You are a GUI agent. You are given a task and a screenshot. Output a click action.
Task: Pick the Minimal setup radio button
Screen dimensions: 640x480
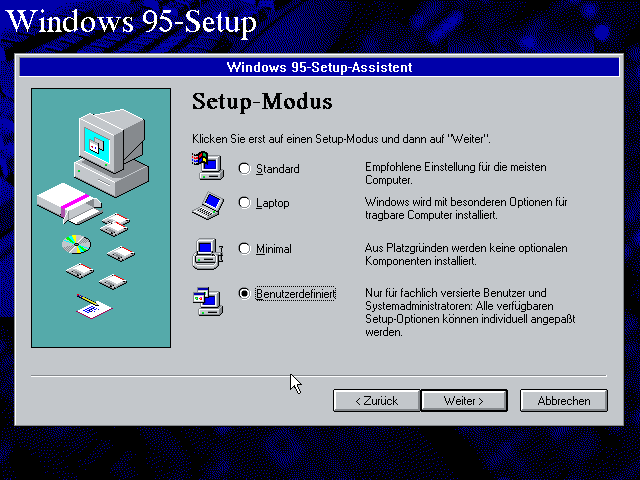(x=244, y=249)
